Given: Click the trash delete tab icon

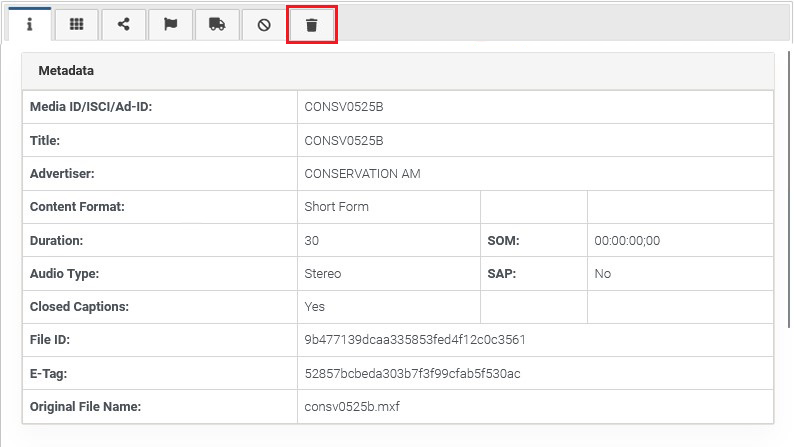Looking at the screenshot, I should (311, 25).
